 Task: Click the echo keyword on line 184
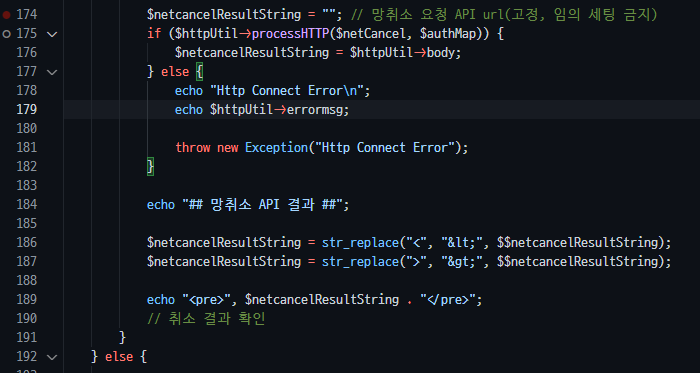[x=161, y=204]
